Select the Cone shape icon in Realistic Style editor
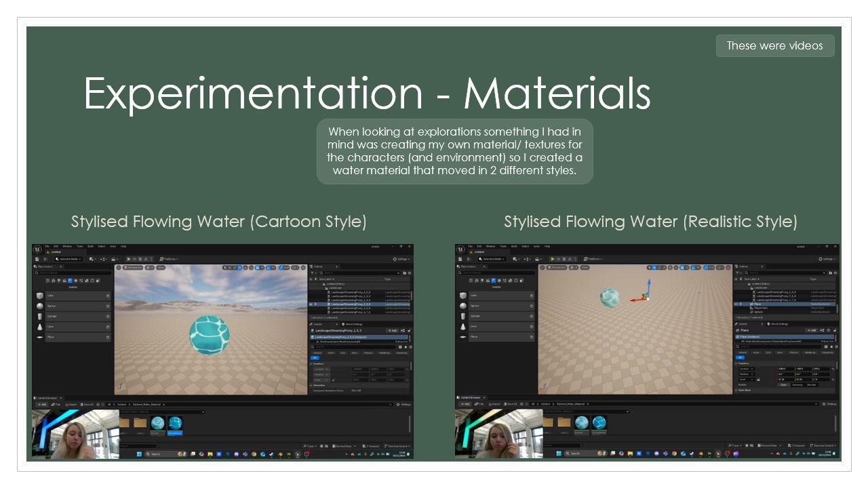This screenshot has height=488, width=868. (463, 326)
